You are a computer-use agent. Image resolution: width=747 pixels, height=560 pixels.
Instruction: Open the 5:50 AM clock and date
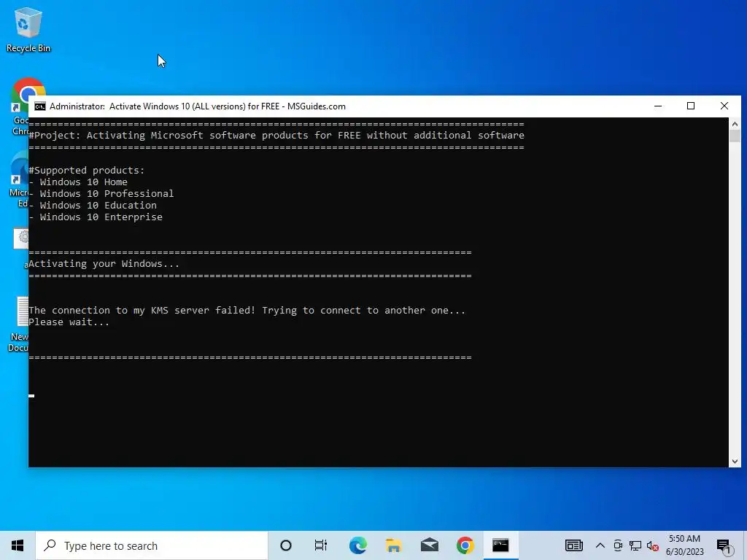coord(684,545)
